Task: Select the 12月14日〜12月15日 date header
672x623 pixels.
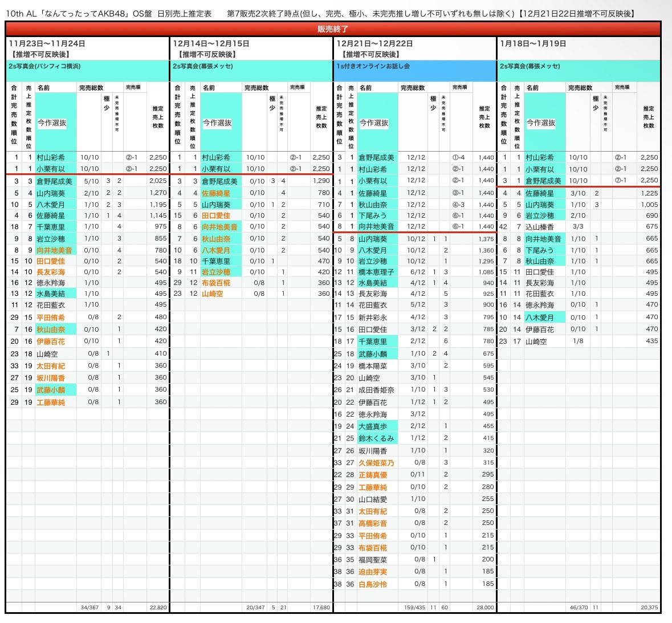Action: [211, 44]
